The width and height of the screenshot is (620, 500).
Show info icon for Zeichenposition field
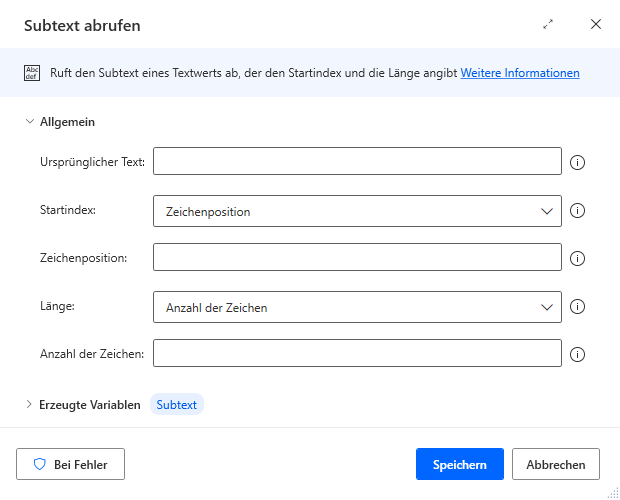(x=577, y=258)
